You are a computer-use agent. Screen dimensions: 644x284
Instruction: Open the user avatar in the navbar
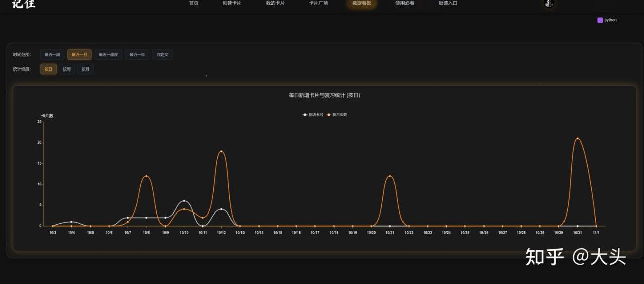coord(549,4)
